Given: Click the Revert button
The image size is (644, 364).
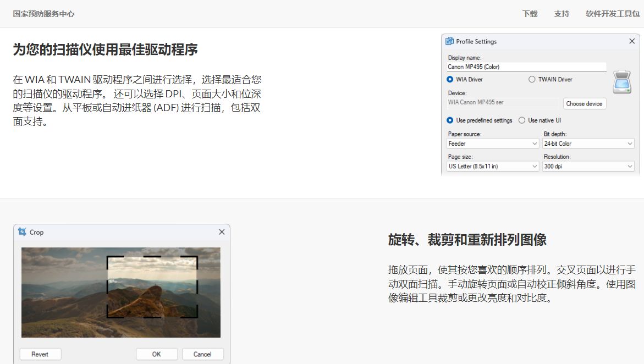Looking at the screenshot, I should (x=40, y=354).
